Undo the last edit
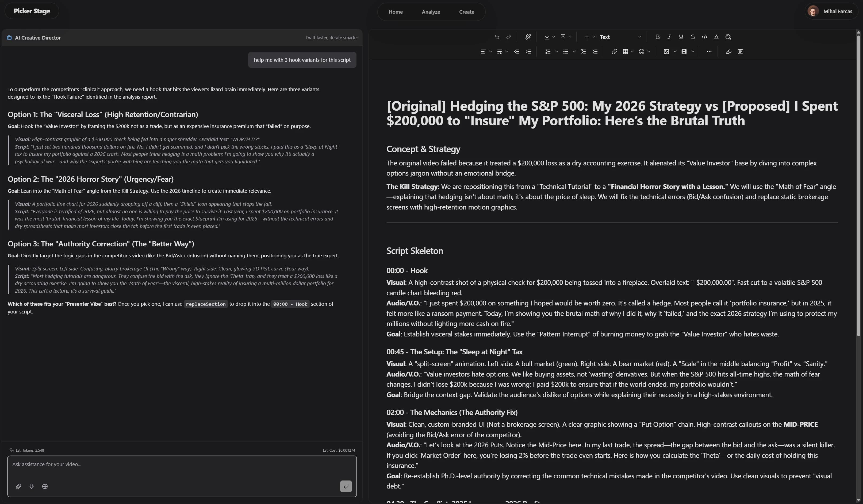Image resolution: width=863 pixels, height=504 pixels. click(x=497, y=37)
